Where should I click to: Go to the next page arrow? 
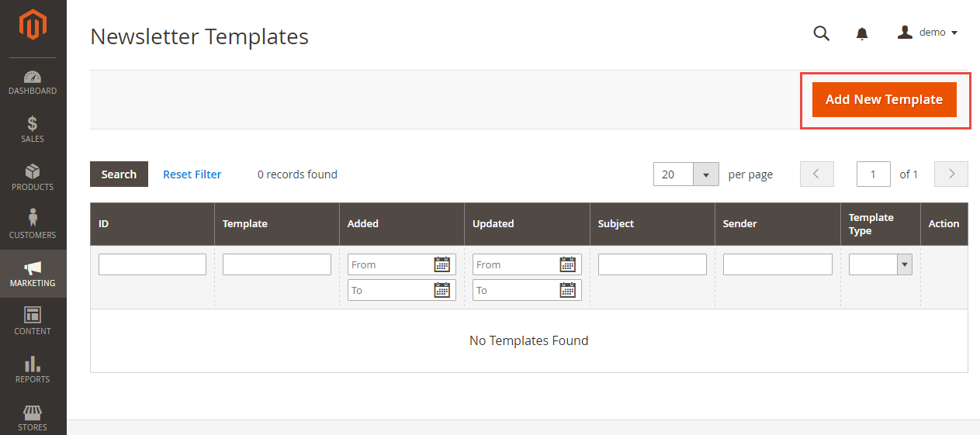pyautogui.click(x=951, y=174)
